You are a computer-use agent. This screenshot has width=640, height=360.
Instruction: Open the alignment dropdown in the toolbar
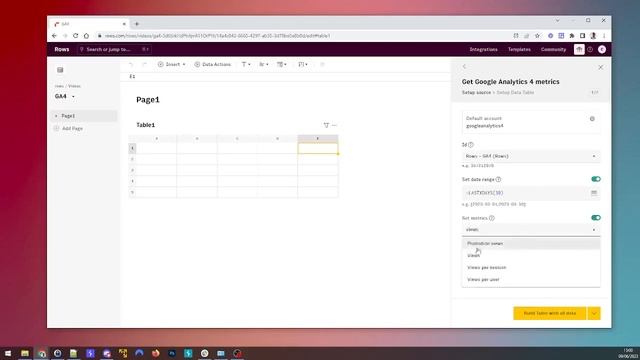[x=264, y=64]
